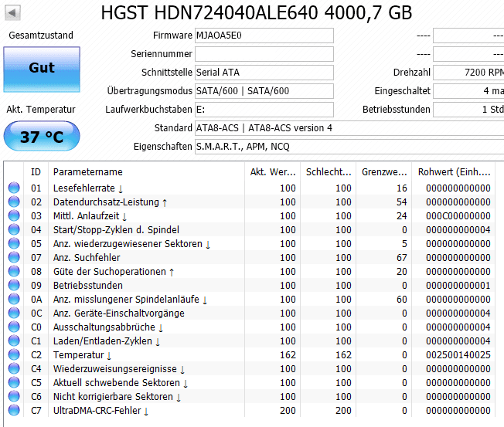Select the Laden/Entladen-Zyklen parameter name
The width and height of the screenshot is (504, 427).
(x=103, y=341)
